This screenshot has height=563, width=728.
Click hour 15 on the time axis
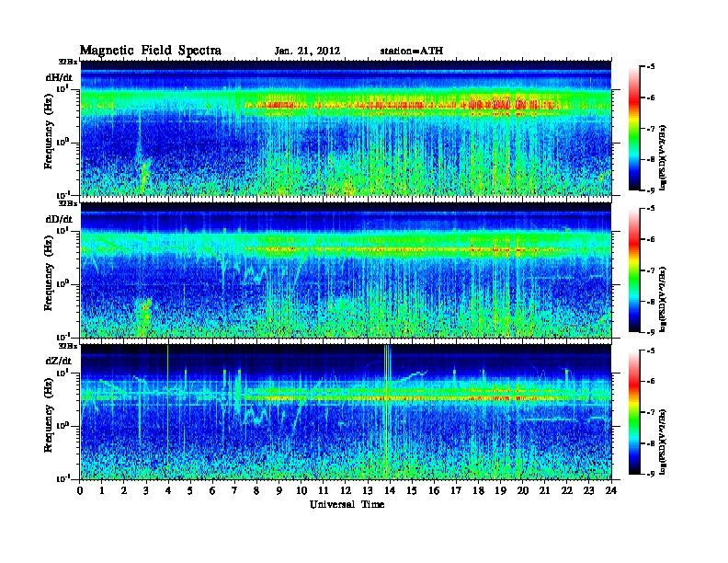(x=412, y=491)
